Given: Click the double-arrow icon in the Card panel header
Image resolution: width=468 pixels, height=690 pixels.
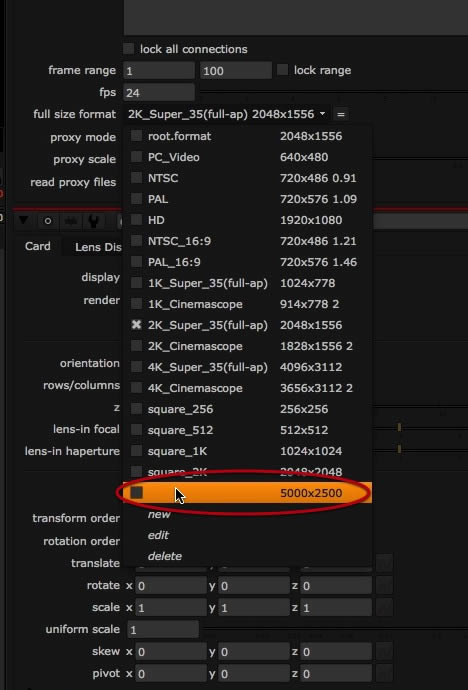Looking at the screenshot, I should 71,220.
